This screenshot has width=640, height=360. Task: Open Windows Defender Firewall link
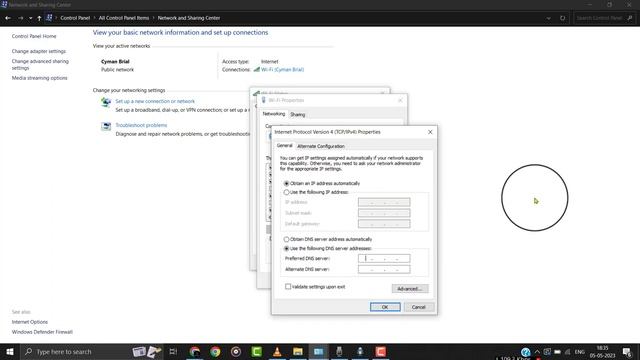click(42, 332)
